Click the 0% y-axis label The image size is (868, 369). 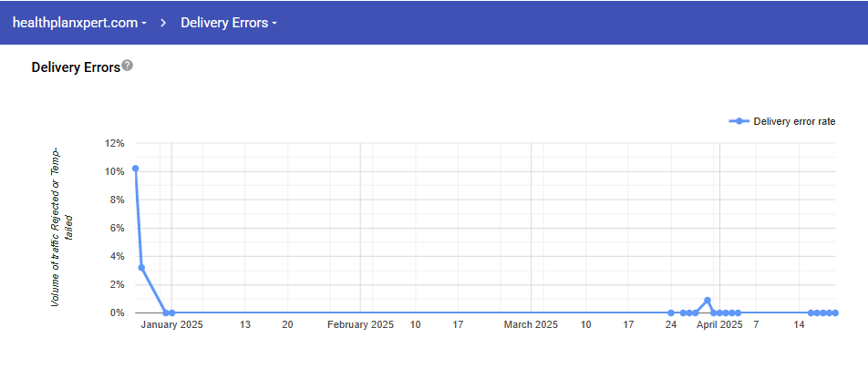click(x=118, y=313)
